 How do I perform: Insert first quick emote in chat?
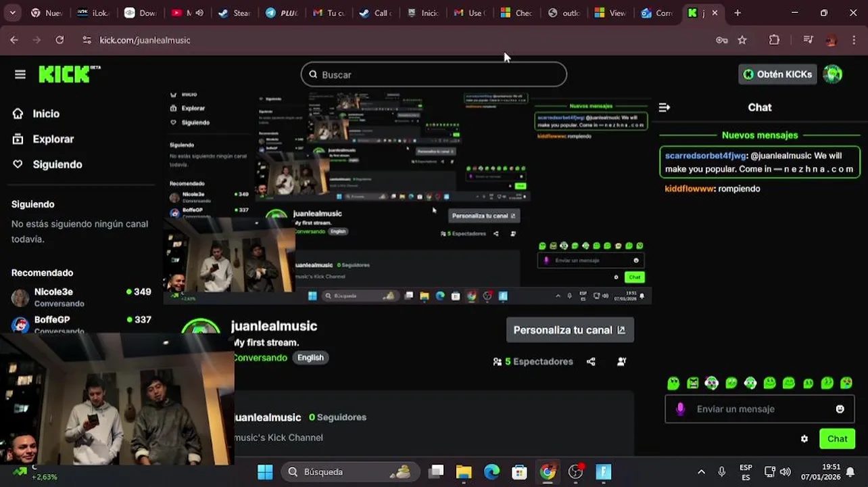tap(673, 383)
